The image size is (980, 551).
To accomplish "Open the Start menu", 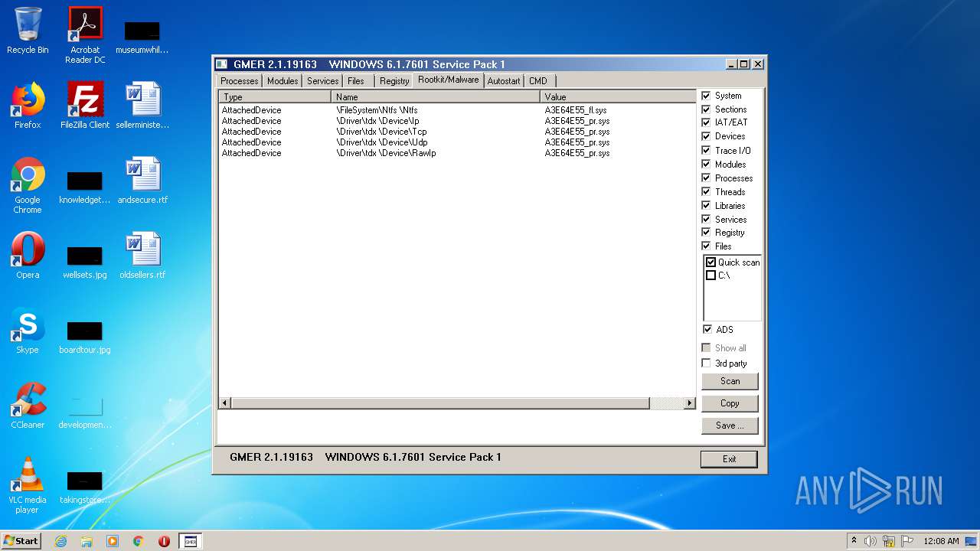I will 21,541.
